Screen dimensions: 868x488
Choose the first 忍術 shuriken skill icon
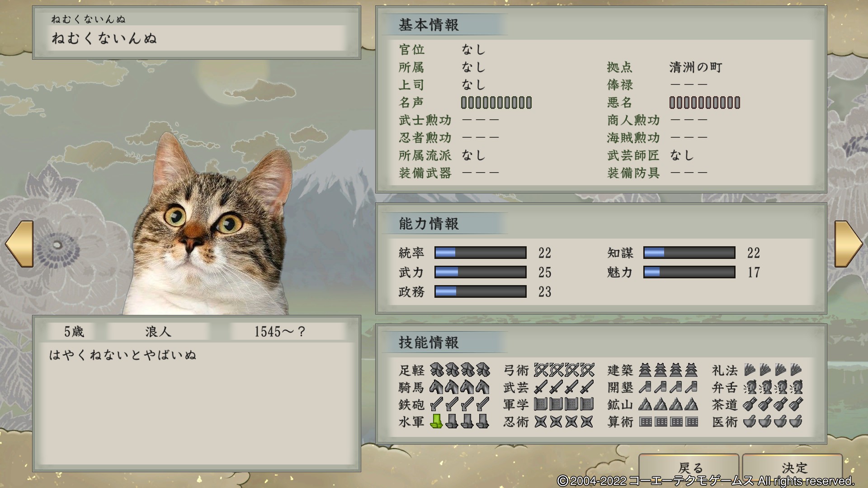coord(541,422)
